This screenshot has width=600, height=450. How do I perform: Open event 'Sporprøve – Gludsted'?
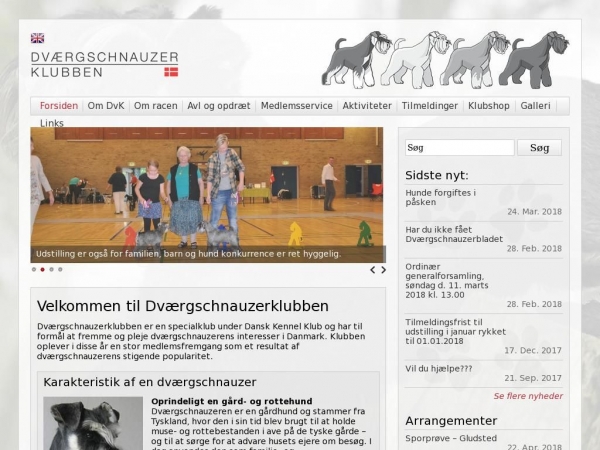tap(451, 438)
